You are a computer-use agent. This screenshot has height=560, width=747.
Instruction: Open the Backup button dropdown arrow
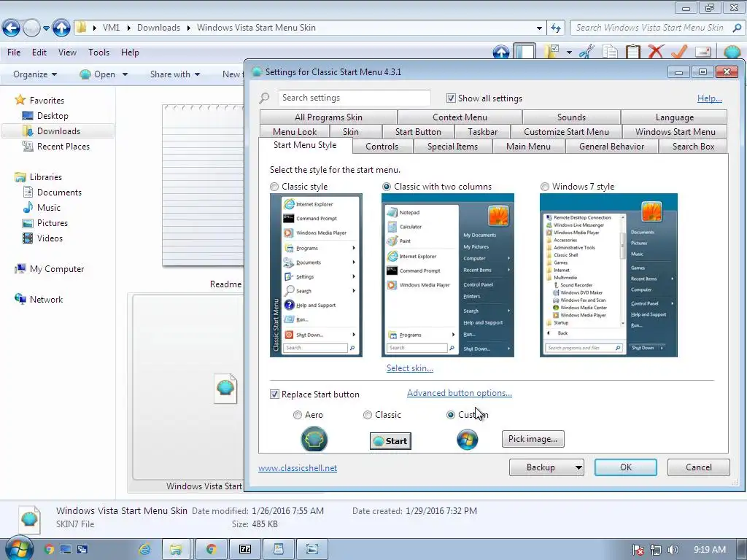(578, 467)
